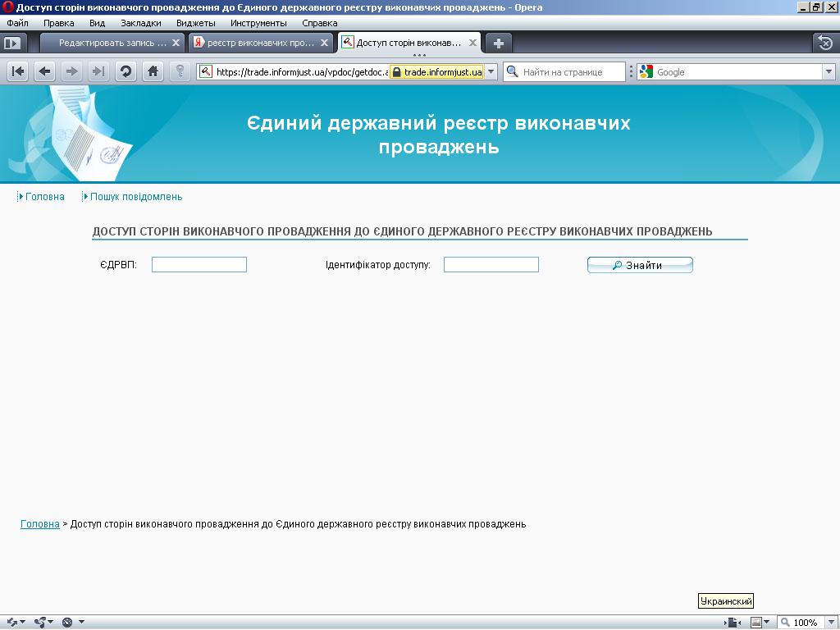Toggle show images status bar icon
The height and width of the screenshot is (630, 840).
pos(756,622)
